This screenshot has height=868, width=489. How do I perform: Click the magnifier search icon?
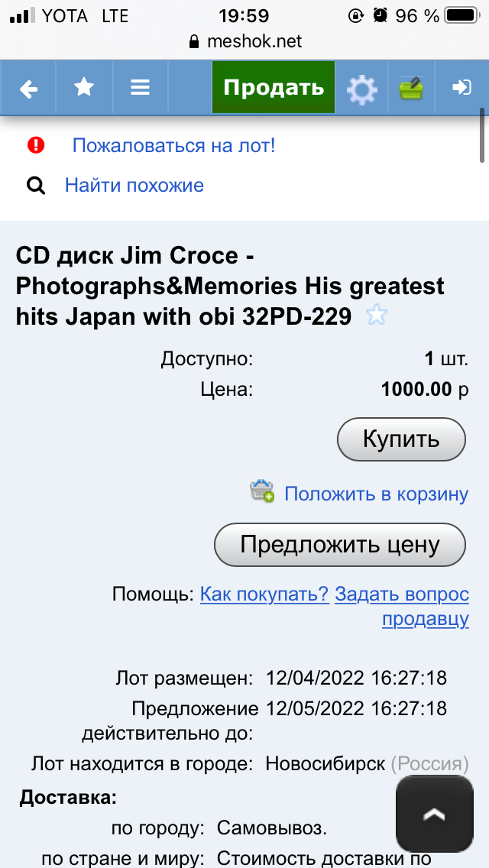[x=36, y=186]
